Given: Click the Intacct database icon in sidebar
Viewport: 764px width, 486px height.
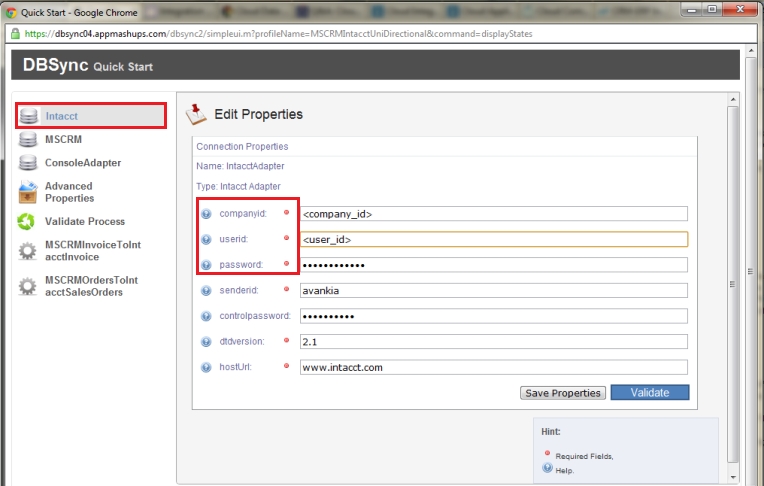Looking at the screenshot, I should (29, 116).
